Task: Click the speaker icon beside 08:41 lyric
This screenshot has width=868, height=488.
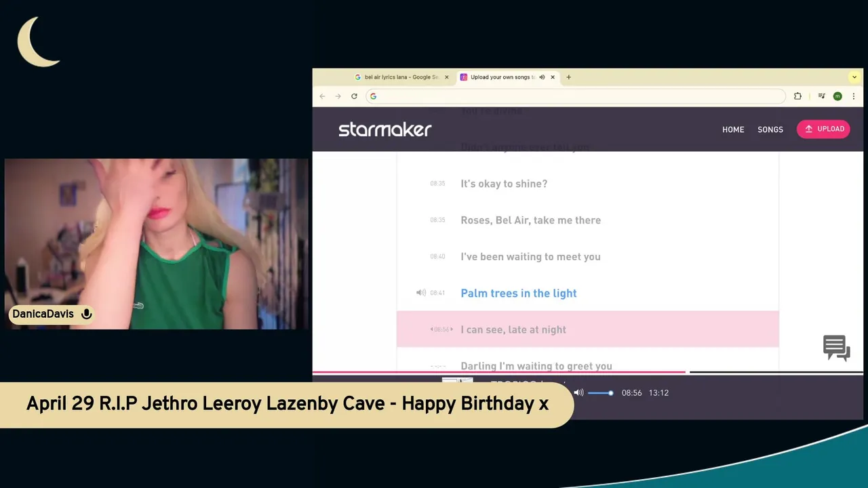Action: 420,293
